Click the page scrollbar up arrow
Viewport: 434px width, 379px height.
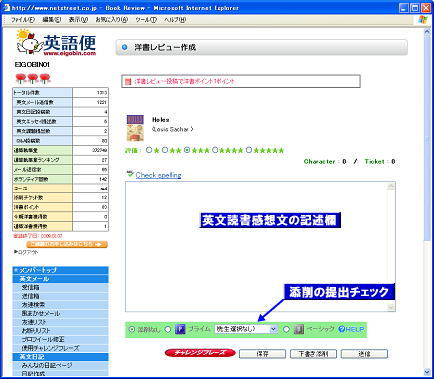tap(427, 32)
